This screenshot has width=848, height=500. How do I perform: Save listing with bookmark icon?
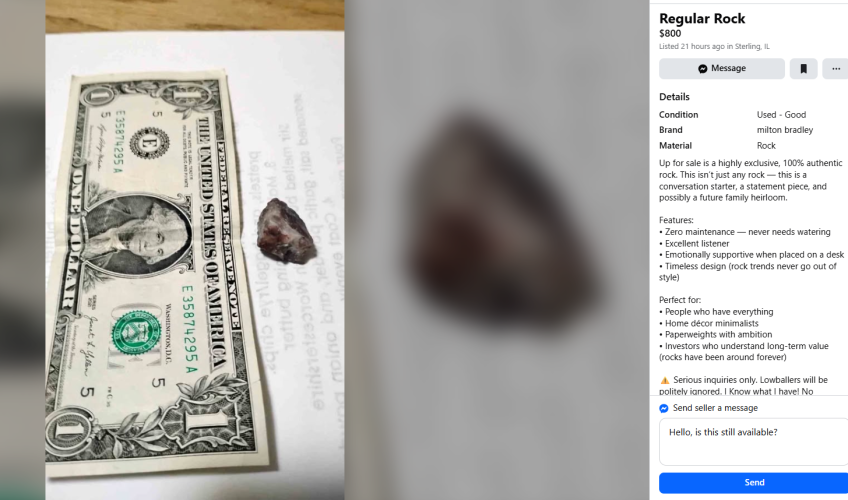803,69
